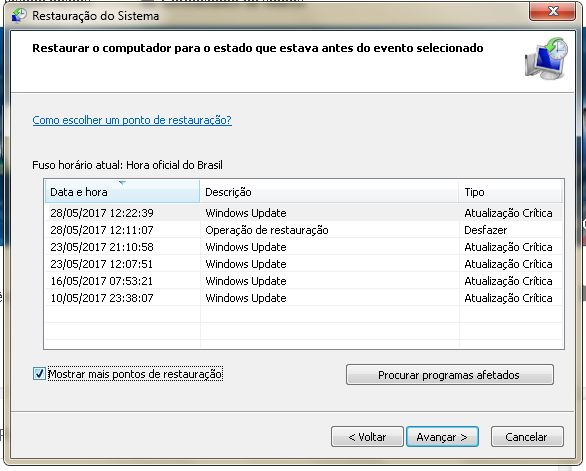Screen dimensions: 586x471
Task: Sort by the Tipo column header
Action: 511,192
